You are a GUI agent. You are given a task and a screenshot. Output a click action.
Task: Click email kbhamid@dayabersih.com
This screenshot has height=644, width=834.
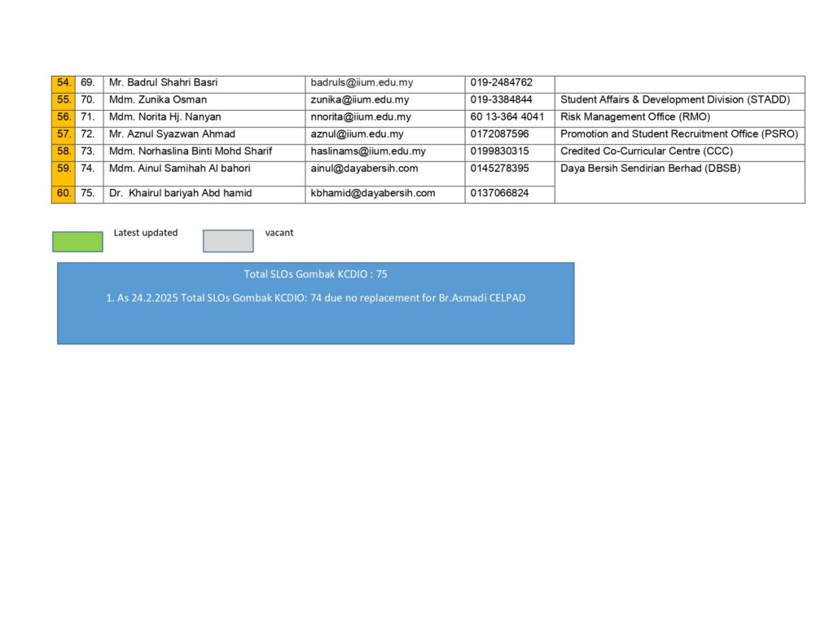pyautogui.click(x=373, y=193)
